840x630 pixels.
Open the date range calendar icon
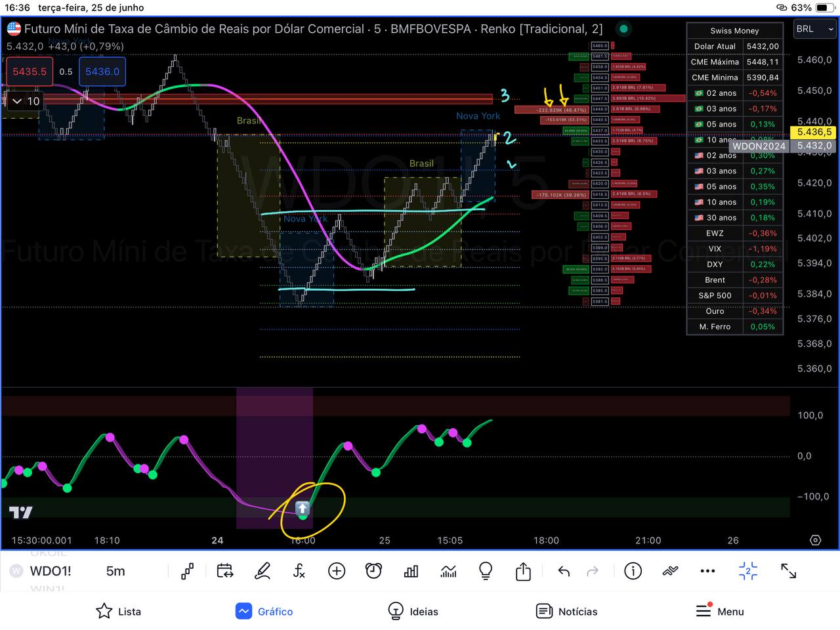tap(225, 571)
